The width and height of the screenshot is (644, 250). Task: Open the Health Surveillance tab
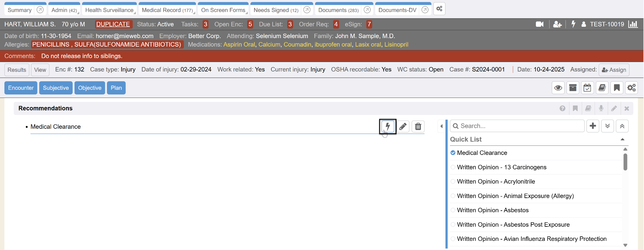109,10
